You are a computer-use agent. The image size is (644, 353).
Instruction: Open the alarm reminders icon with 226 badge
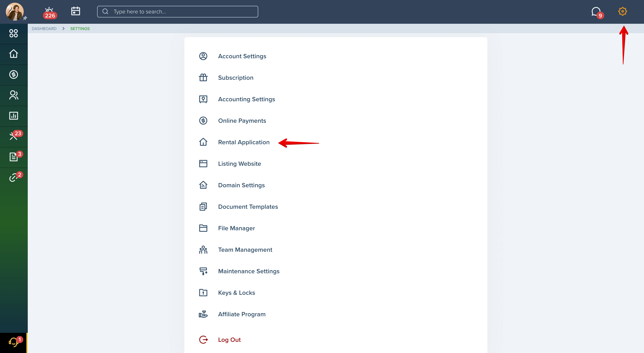[x=49, y=13]
